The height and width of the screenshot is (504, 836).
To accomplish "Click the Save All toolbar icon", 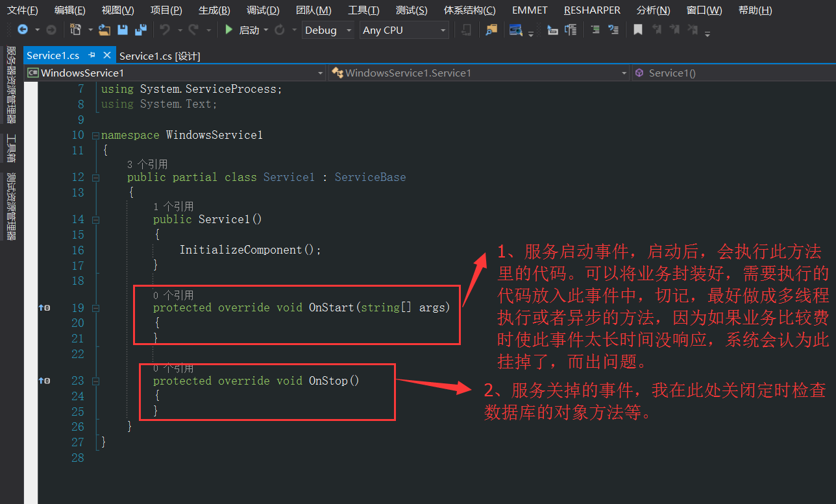I will point(140,30).
